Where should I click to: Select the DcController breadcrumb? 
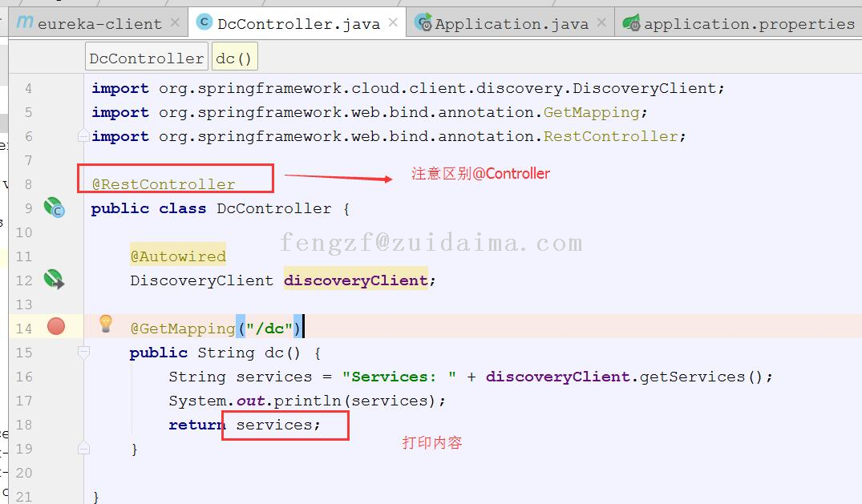(x=146, y=58)
